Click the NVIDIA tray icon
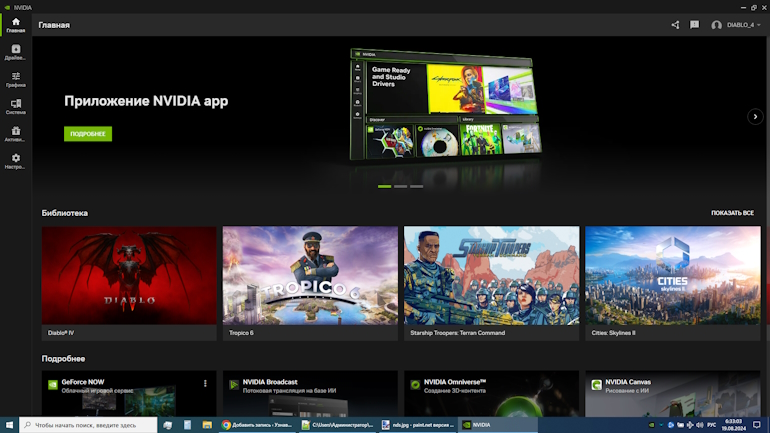The height and width of the screenshot is (433, 770). tap(652, 425)
